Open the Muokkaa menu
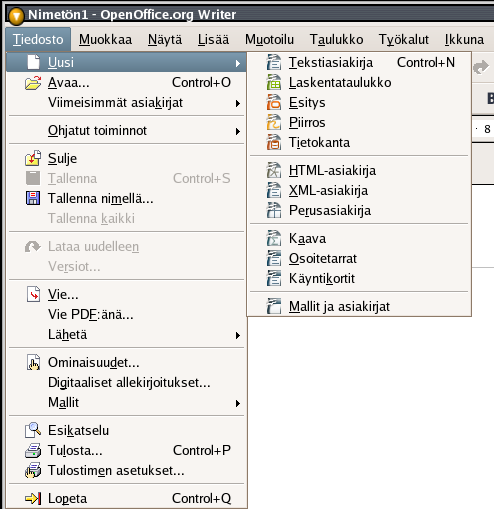Screen dimensions: 494x509 105,40
